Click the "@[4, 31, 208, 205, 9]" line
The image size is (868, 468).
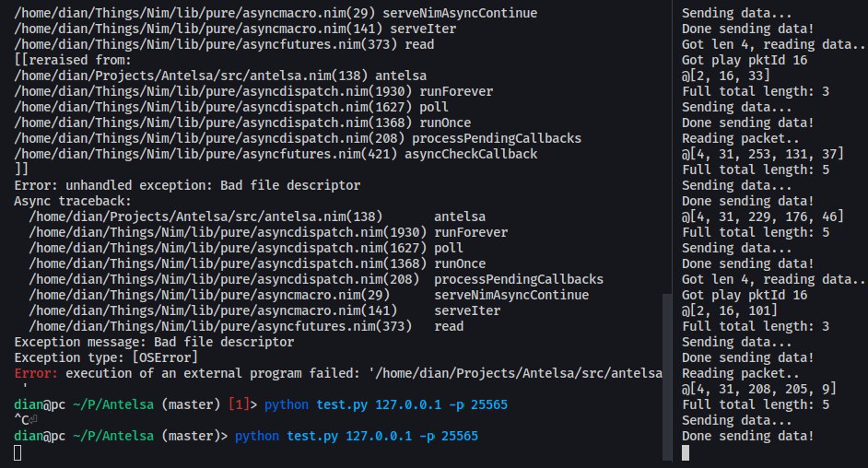759,389
